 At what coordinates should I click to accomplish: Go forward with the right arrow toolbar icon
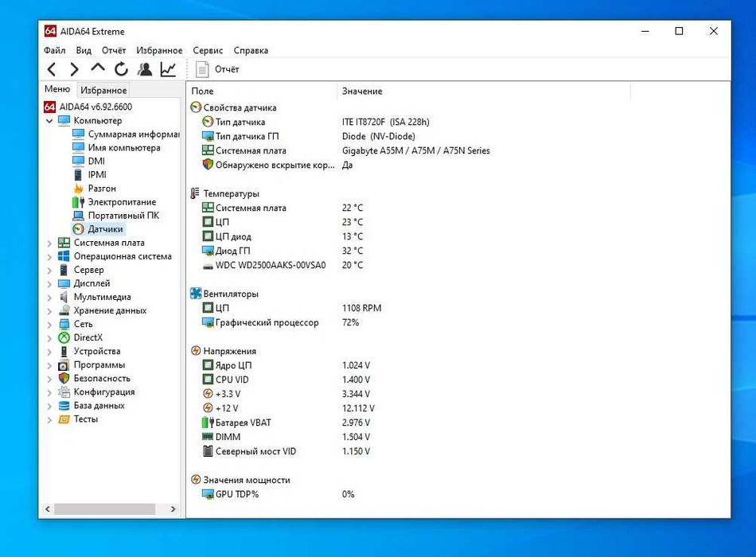tap(74, 69)
